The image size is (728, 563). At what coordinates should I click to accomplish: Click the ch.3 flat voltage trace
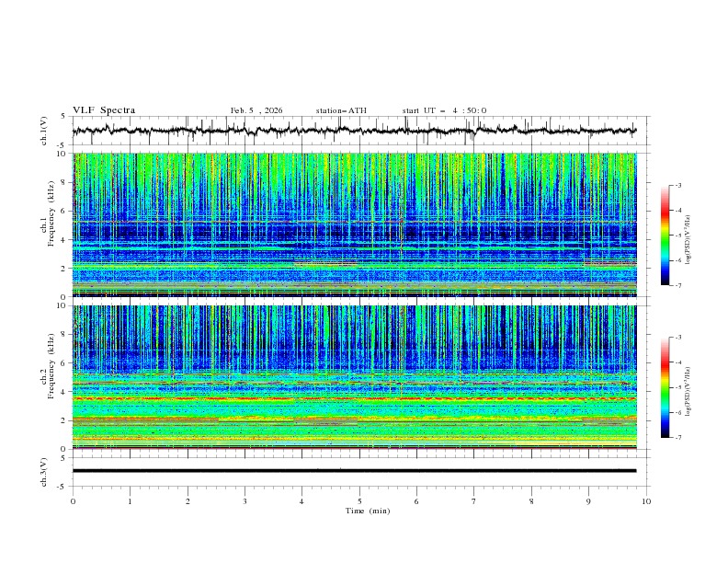354,471
